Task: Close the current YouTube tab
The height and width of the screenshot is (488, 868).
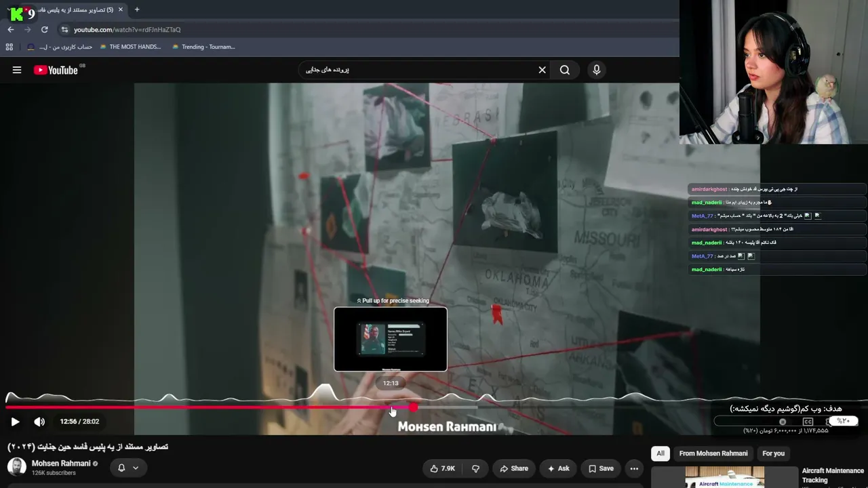Action: [x=122, y=9]
